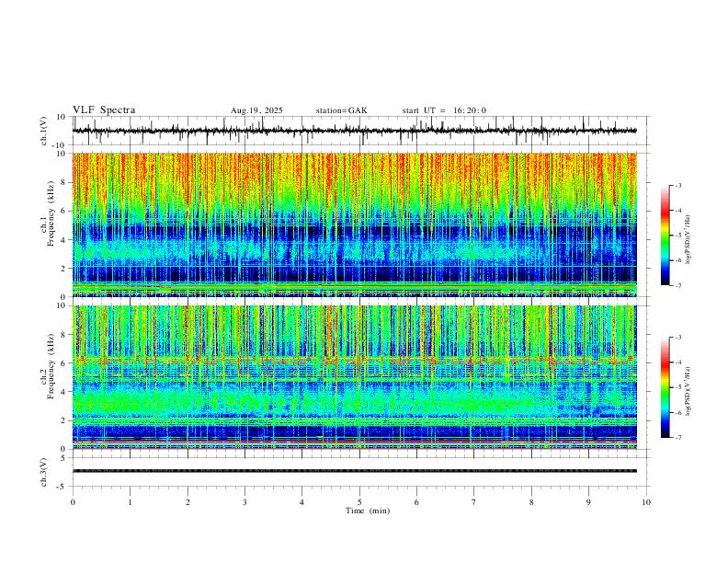Viewport: 728px width, 563px height.
Task: Click the date 'Aug.19, 2025'
Action: (256, 110)
